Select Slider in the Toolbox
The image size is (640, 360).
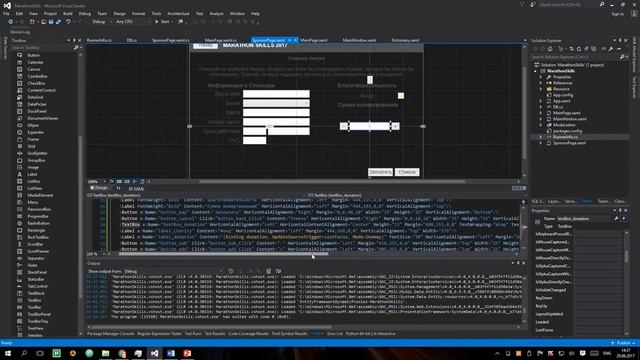click(x=32, y=265)
